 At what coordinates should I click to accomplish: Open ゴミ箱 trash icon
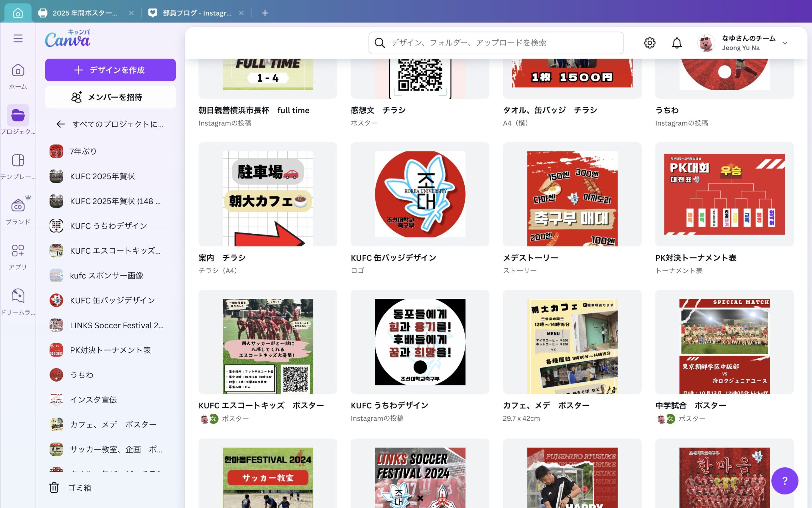coord(54,487)
